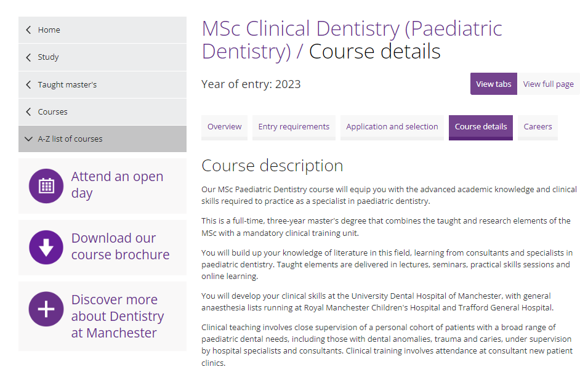Image resolution: width=588 pixels, height=372 pixels.
Task: Click the chevron next to Taught master's
Action: coord(28,84)
